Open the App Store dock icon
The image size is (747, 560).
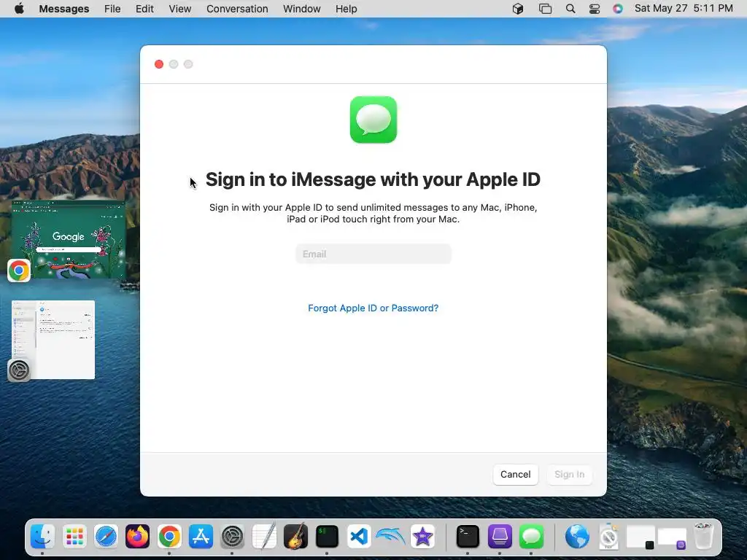201,537
